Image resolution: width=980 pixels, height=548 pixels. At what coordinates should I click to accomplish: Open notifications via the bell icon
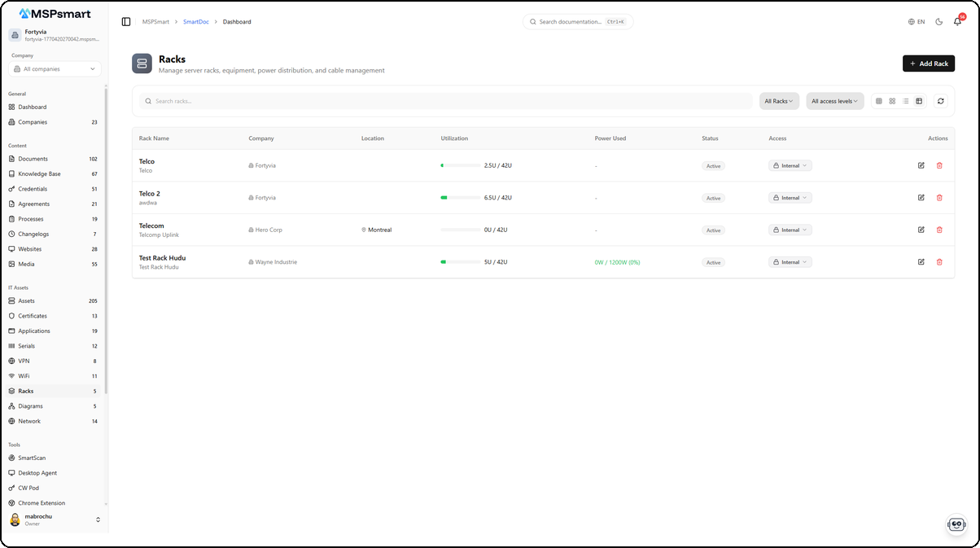pos(957,21)
